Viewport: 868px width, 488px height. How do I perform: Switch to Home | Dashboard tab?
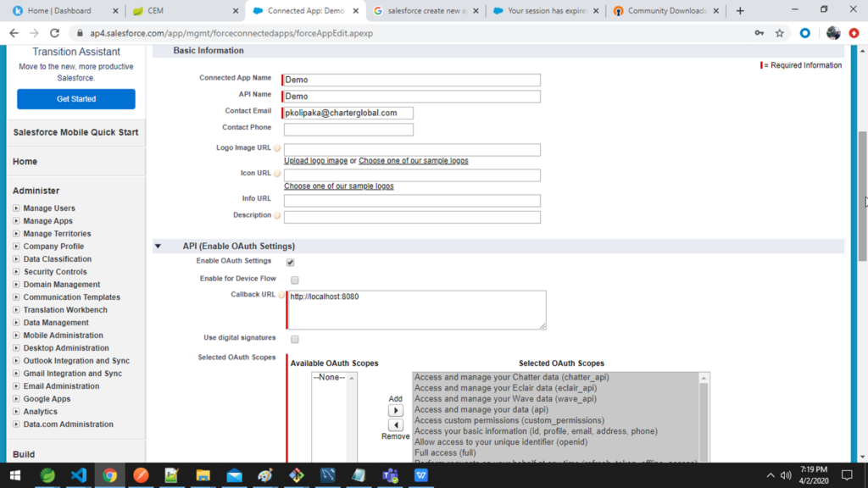click(65, 10)
